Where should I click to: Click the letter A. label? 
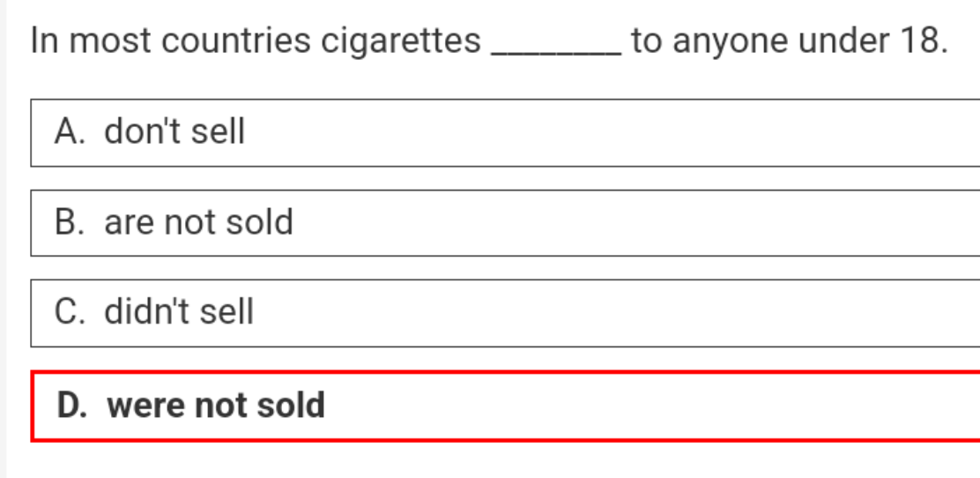pyautogui.click(x=70, y=132)
